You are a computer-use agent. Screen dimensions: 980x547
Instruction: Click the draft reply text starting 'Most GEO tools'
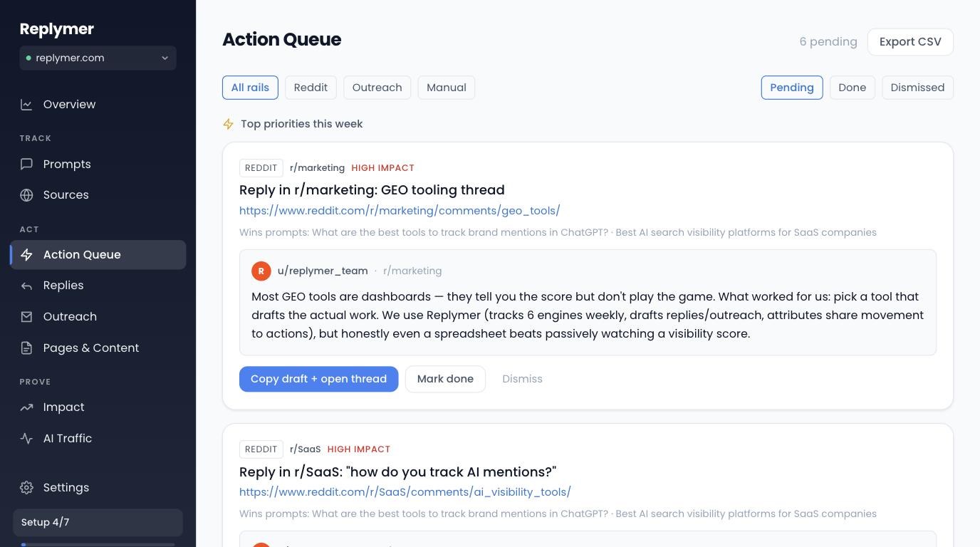588,316
